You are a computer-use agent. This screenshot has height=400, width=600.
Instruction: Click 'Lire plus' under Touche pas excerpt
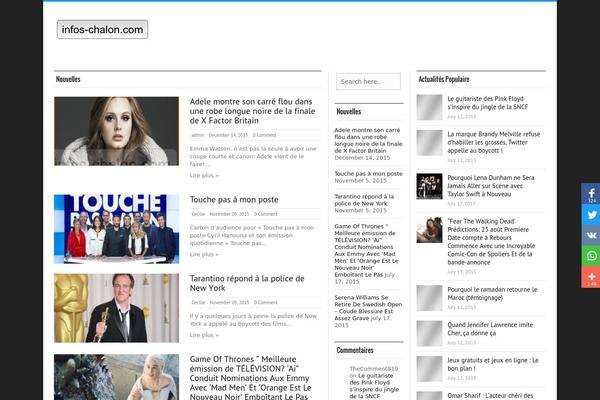pyautogui.click(x=204, y=254)
